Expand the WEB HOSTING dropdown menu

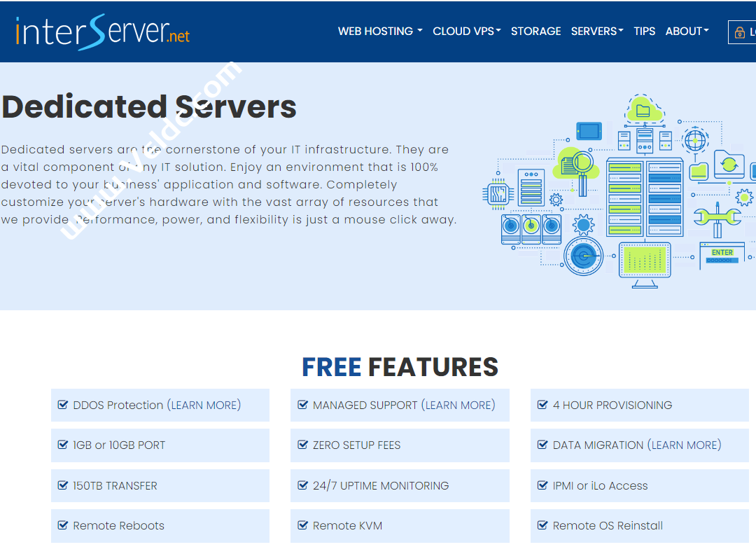(x=379, y=32)
